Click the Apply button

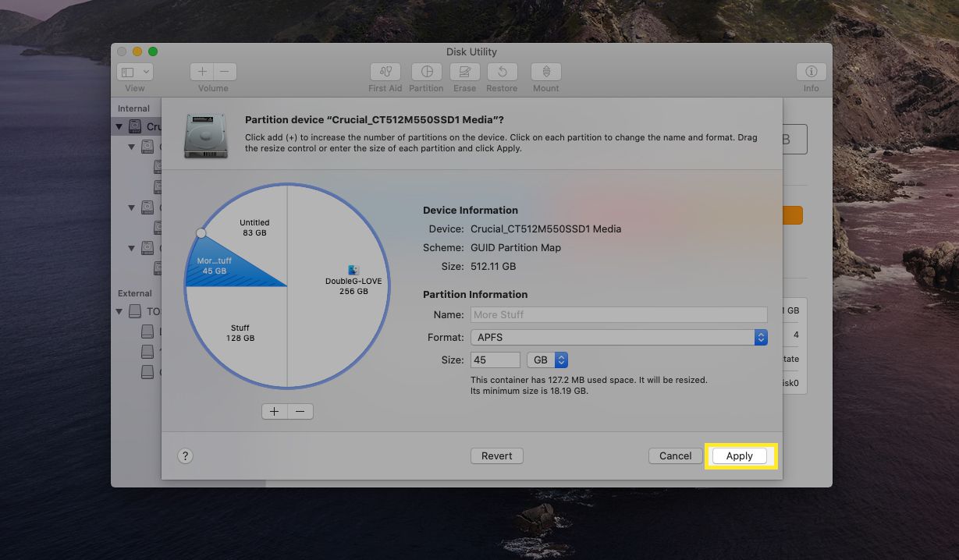pyautogui.click(x=739, y=456)
